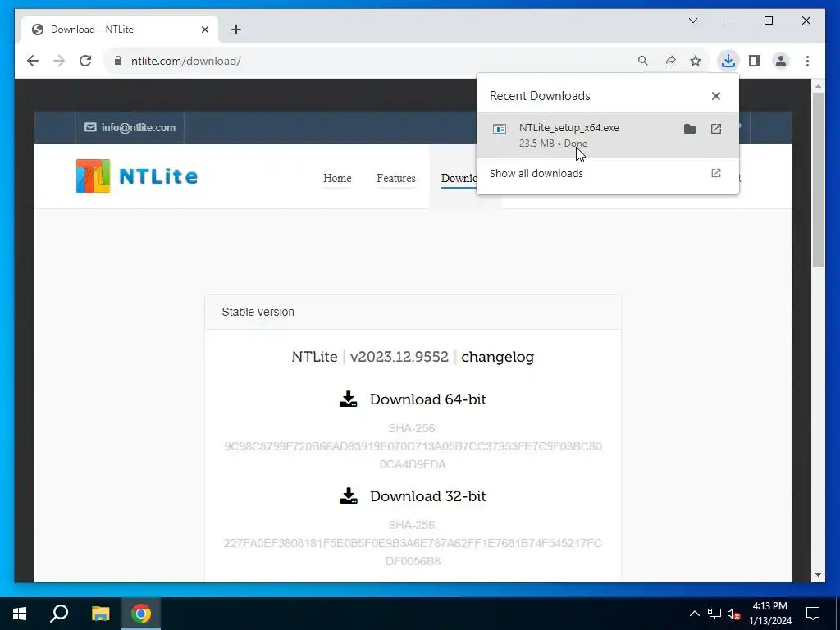Open NTLite_setup_x64.exe with the open icon

tap(715, 129)
